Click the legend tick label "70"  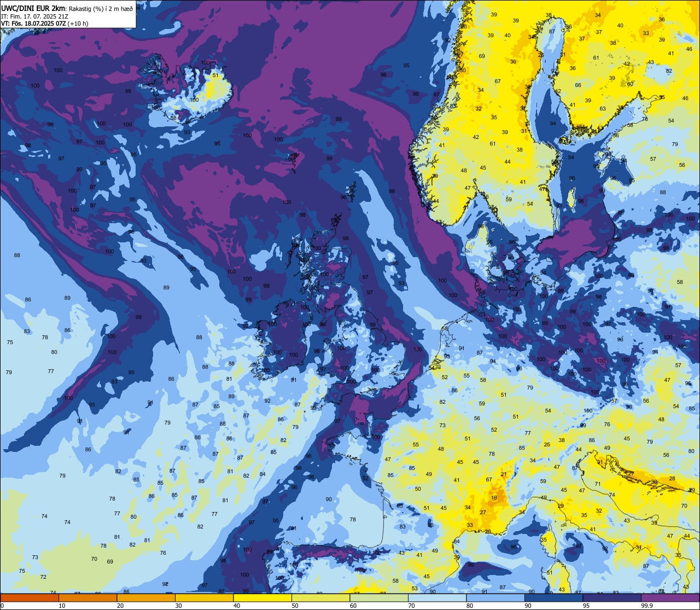(x=411, y=606)
